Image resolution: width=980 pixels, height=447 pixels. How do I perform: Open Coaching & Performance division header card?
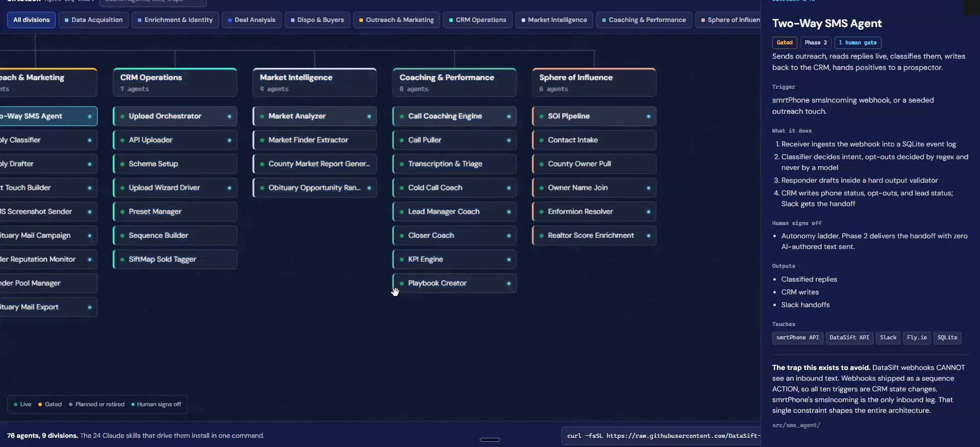tap(454, 82)
